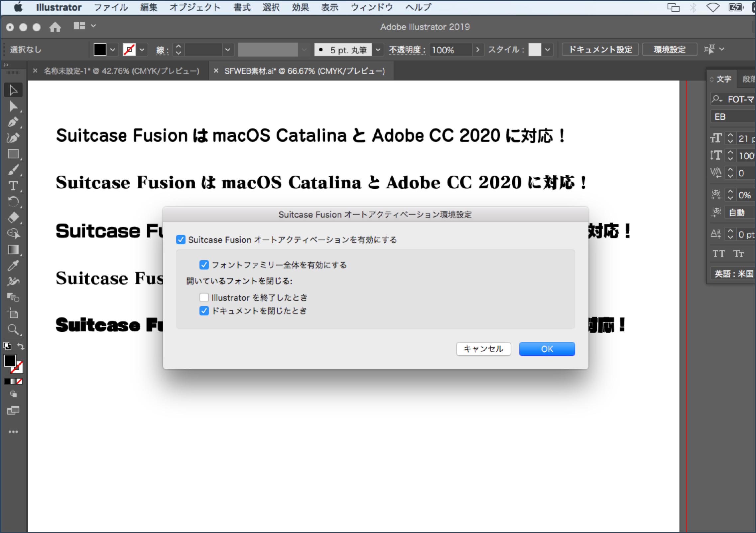Click the OK button in dialog
Screen dimensions: 756x533
pos(547,349)
